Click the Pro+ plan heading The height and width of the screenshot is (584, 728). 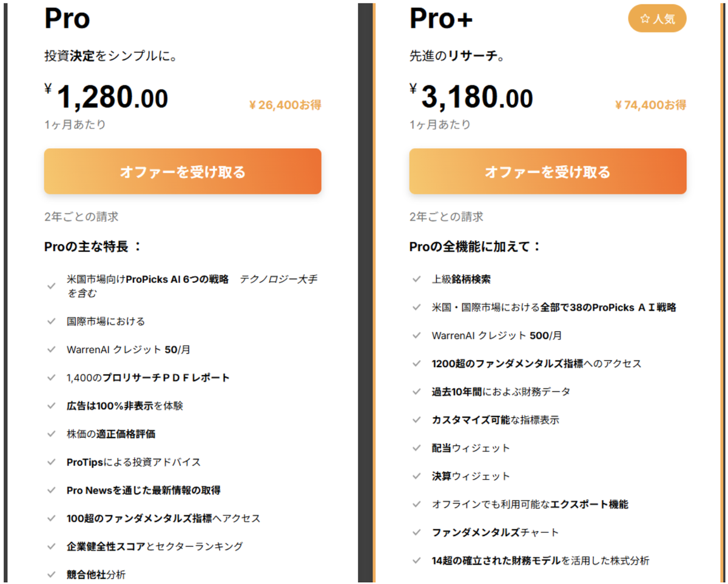point(441,18)
